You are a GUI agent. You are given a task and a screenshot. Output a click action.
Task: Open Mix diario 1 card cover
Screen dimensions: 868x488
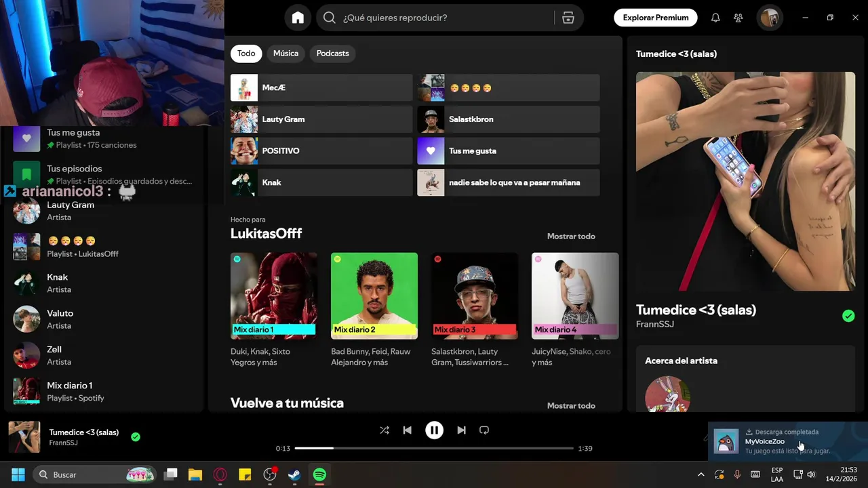click(274, 296)
